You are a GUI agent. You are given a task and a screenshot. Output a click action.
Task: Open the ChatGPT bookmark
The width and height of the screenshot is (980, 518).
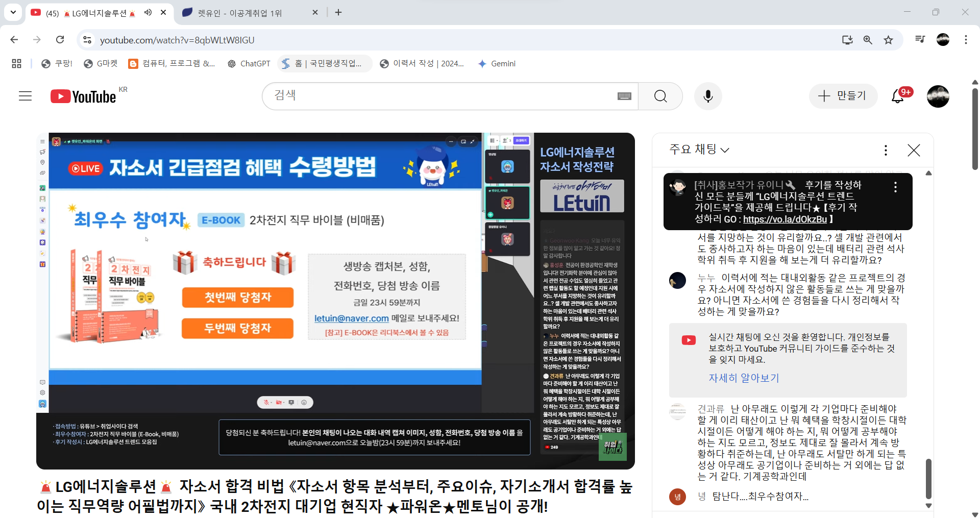tap(249, 64)
